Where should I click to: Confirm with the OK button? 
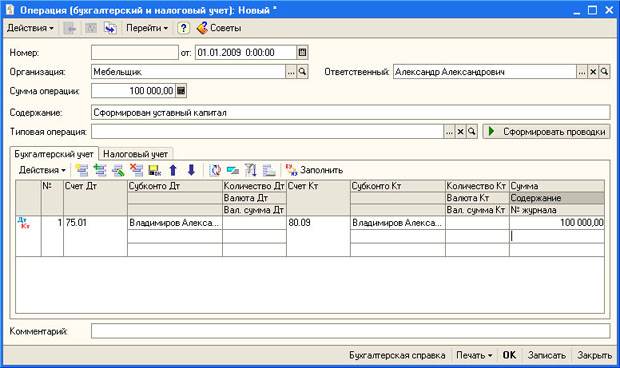pyautogui.click(x=509, y=355)
